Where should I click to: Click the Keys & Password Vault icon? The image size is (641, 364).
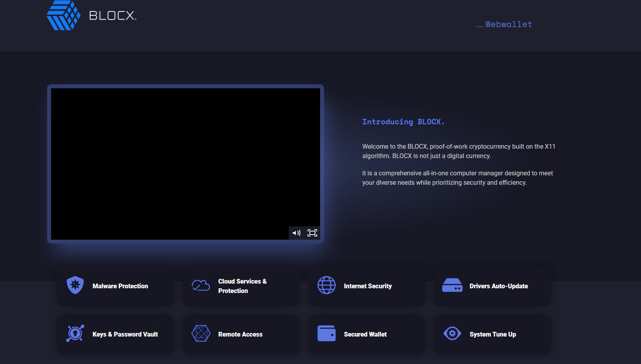tap(75, 333)
